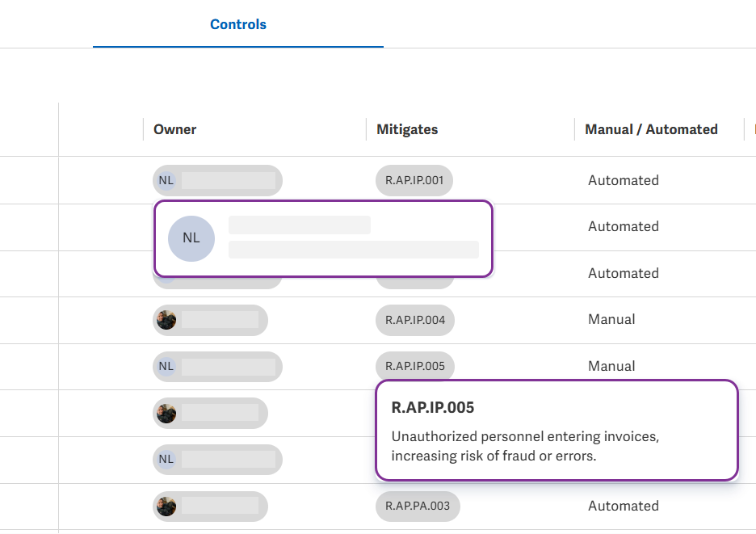The image size is (756, 534).
Task: Click the large NL avatar in owner popup
Action: (191, 238)
